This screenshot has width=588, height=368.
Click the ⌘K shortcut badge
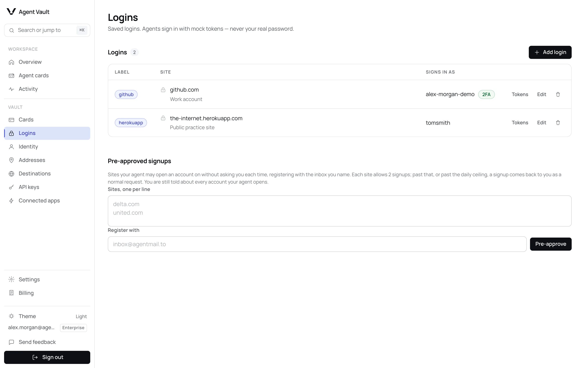82,30
